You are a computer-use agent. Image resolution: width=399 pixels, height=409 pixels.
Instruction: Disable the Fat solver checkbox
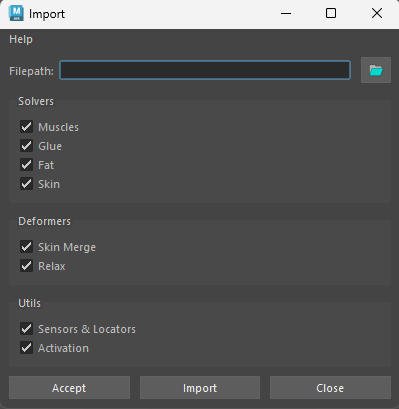[x=26, y=165]
